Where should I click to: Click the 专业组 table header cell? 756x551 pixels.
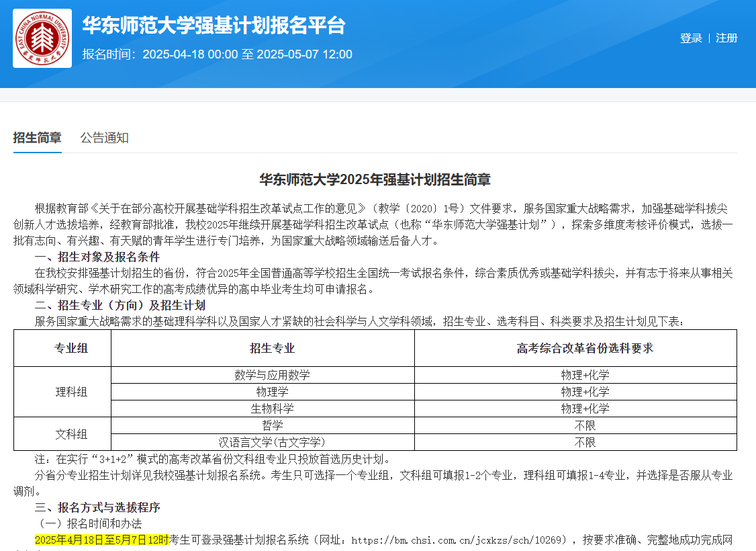click(62, 348)
